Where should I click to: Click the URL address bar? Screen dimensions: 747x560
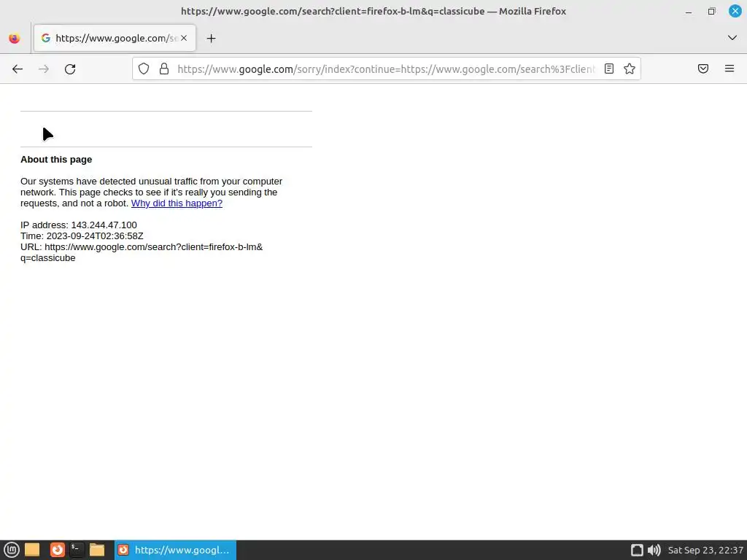coord(386,69)
